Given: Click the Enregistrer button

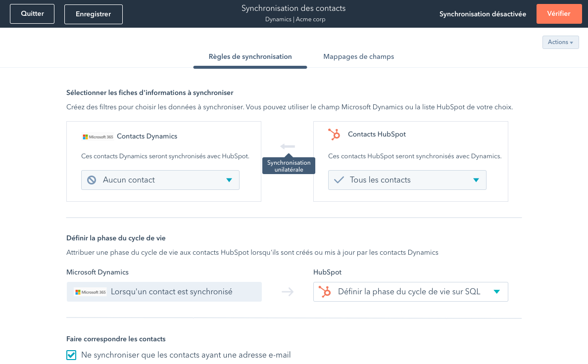Looking at the screenshot, I should click(94, 14).
